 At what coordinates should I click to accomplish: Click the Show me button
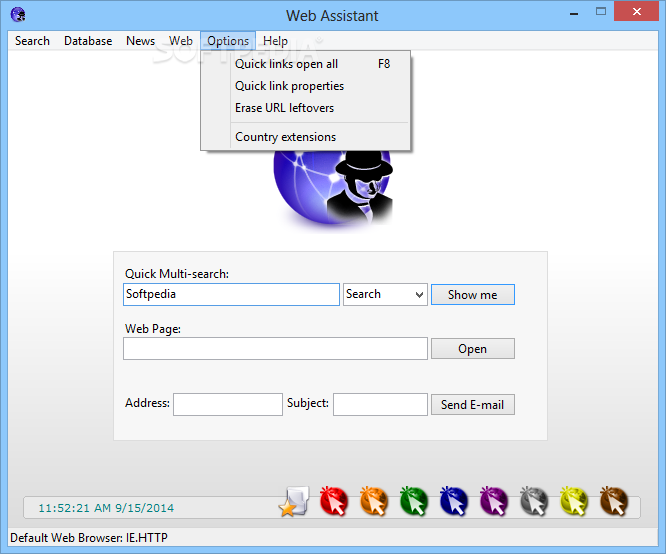(473, 294)
